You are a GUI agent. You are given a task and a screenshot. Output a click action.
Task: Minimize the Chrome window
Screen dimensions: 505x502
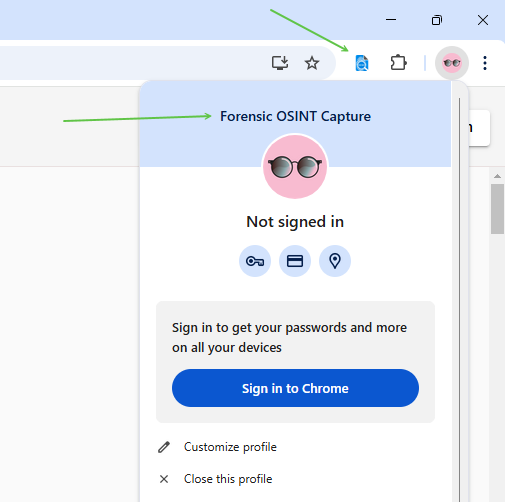(391, 20)
